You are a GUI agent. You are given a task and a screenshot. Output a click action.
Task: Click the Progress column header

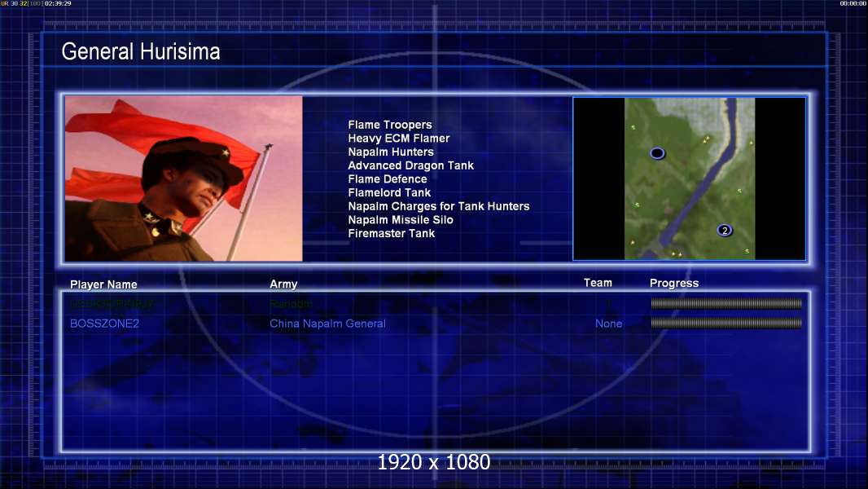(x=674, y=283)
